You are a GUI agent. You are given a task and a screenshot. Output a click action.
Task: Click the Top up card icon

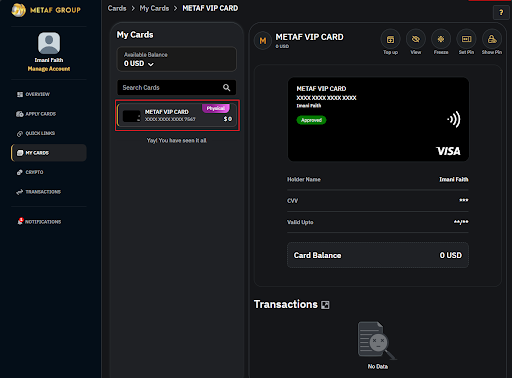pyautogui.click(x=390, y=39)
